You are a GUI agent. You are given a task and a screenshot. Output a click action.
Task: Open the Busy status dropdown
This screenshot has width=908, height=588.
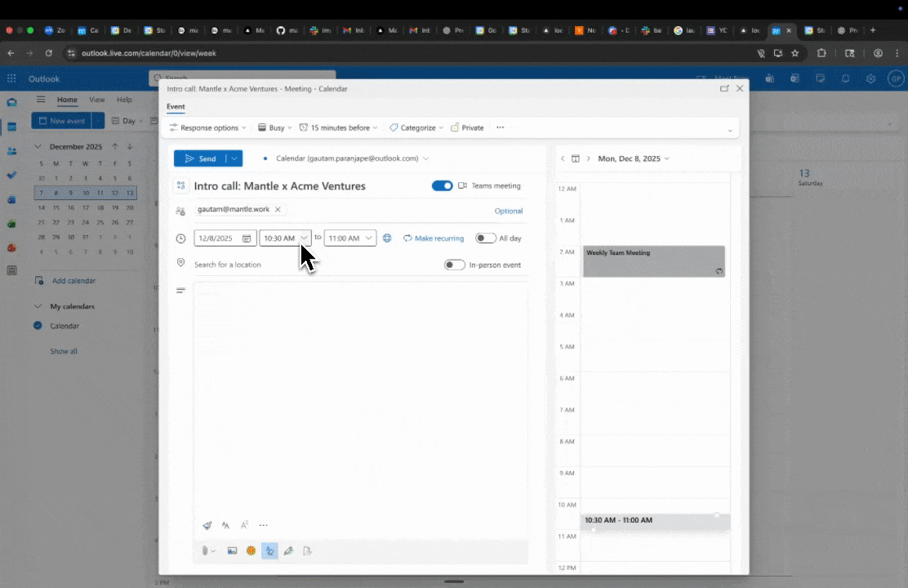(275, 128)
